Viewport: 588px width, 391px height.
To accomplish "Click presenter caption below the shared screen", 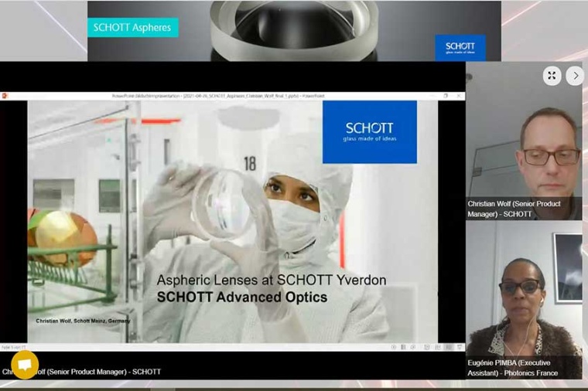I will 81,372.
